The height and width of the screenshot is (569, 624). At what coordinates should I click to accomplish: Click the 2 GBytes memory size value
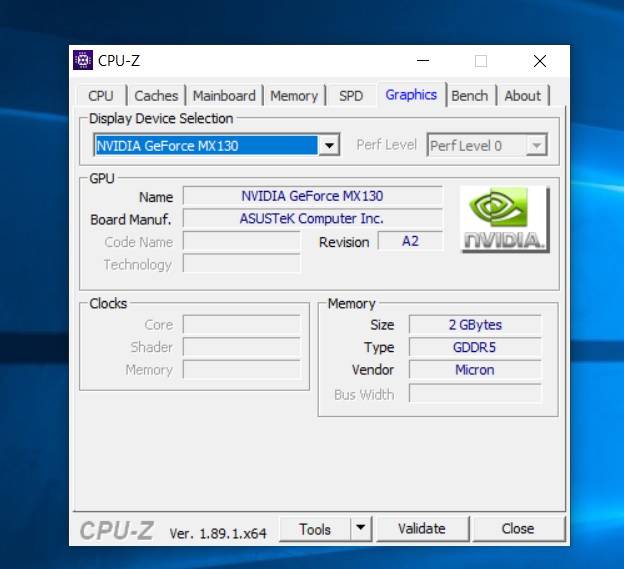click(475, 325)
